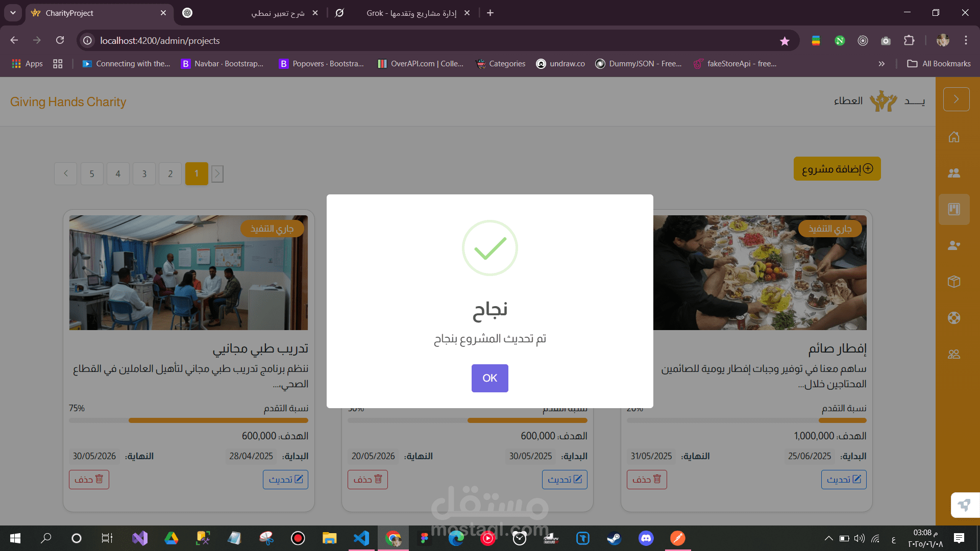Switch to the CharityProject browser tab

click(x=98, y=13)
